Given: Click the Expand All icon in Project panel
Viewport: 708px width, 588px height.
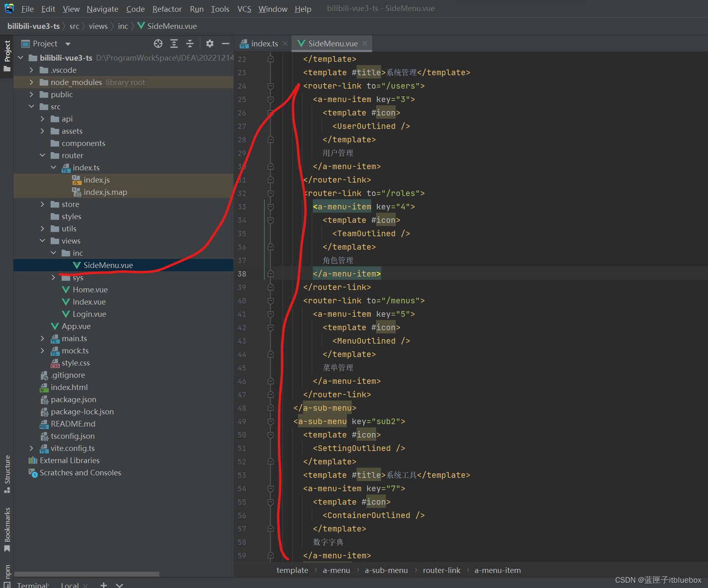Looking at the screenshot, I should point(174,44).
